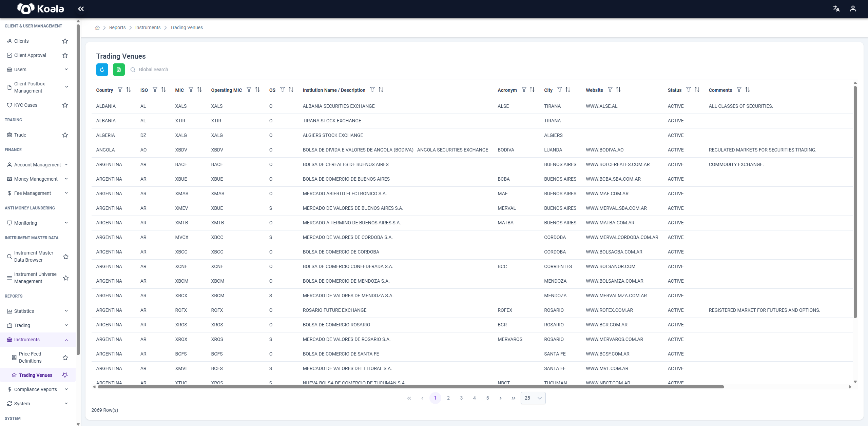Open Client Approval in sidebar

click(30, 55)
